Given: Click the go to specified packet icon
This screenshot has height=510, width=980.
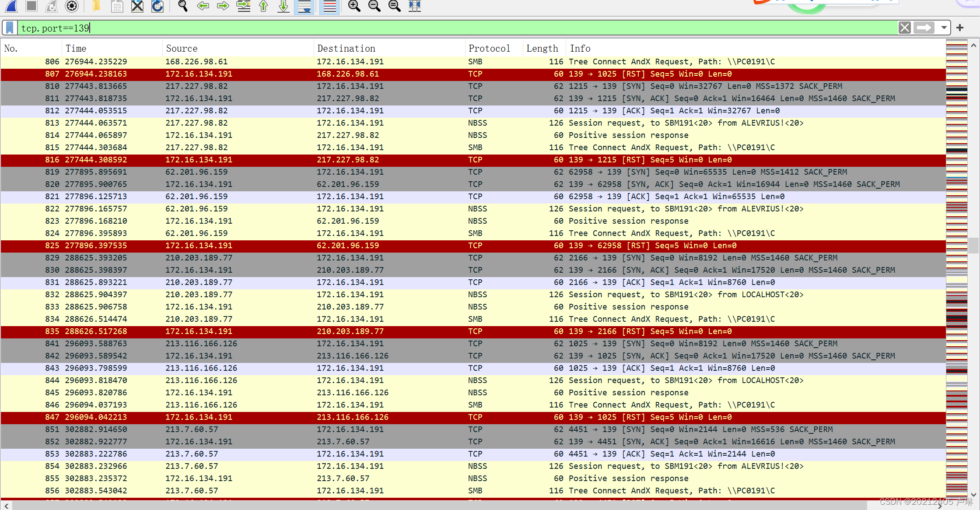Looking at the screenshot, I should pyautogui.click(x=243, y=6).
